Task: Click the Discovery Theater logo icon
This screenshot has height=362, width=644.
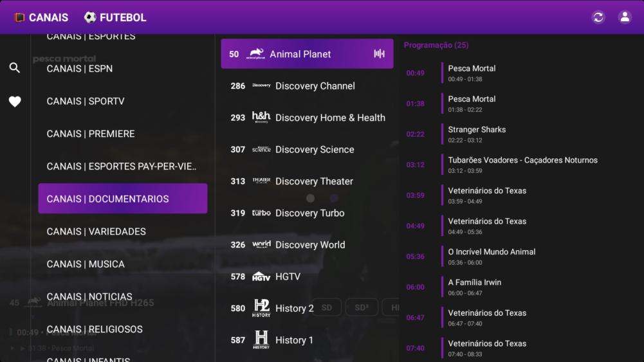Action: click(x=261, y=181)
